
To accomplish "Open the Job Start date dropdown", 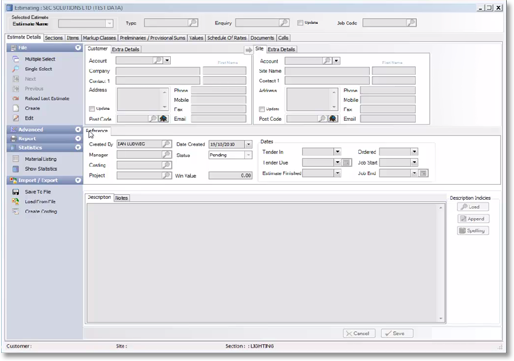I will [x=414, y=162].
